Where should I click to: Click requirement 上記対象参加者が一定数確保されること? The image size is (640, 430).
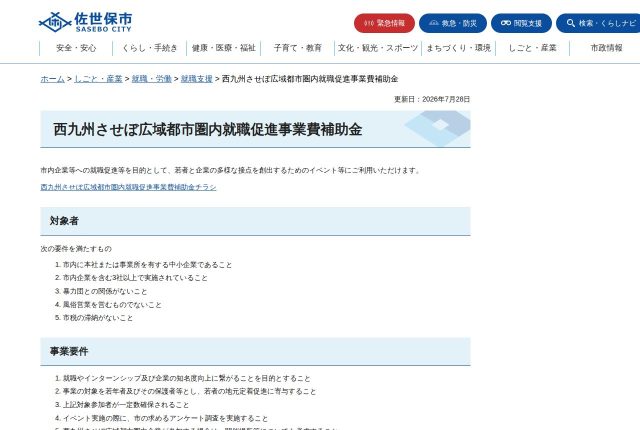click(126, 405)
